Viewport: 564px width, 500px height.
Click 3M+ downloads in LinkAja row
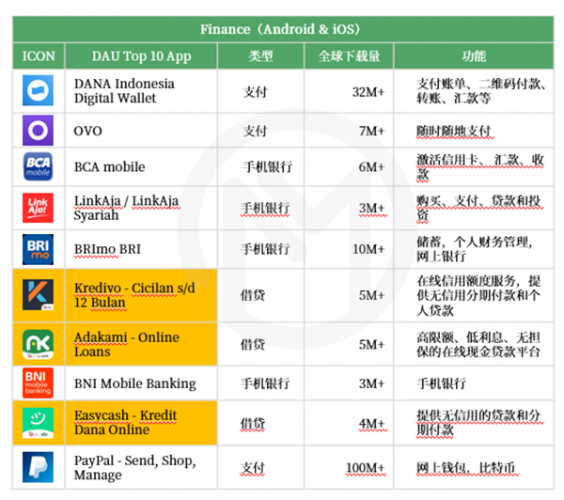[x=372, y=208]
